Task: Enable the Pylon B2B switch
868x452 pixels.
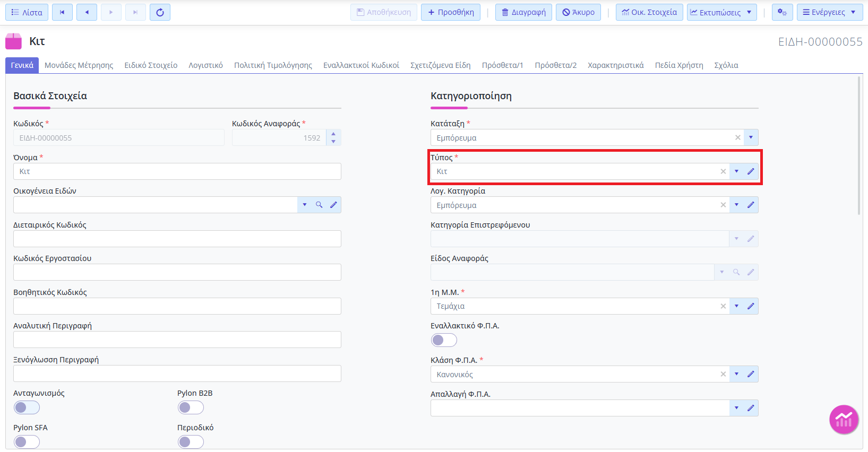Action: 191,407
